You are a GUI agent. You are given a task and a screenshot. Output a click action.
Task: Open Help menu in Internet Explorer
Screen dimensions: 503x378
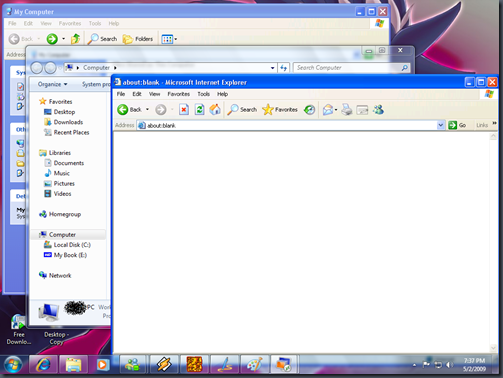pos(222,94)
